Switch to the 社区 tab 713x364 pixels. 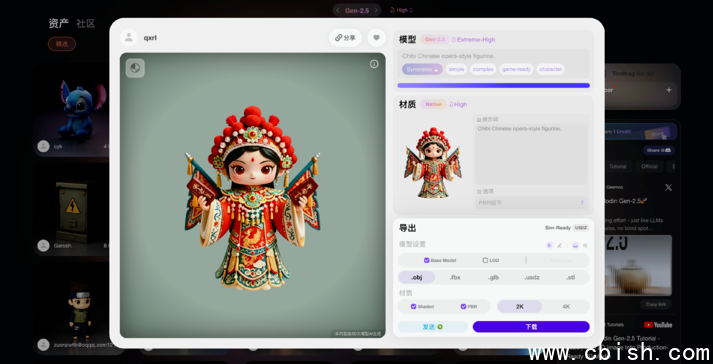(x=85, y=24)
